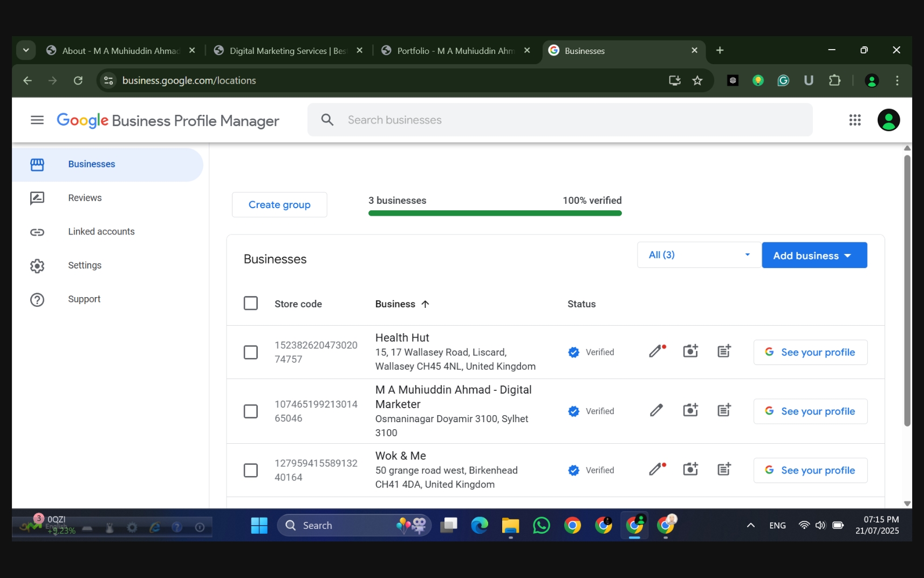Open the Chrome extensions puzzle icon
The width and height of the screenshot is (924, 578).
point(834,80)
